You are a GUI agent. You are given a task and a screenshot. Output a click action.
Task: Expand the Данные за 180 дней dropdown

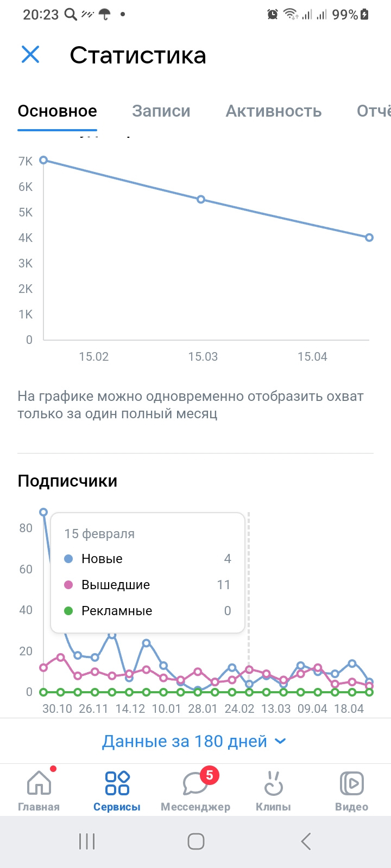pos(194,741)
